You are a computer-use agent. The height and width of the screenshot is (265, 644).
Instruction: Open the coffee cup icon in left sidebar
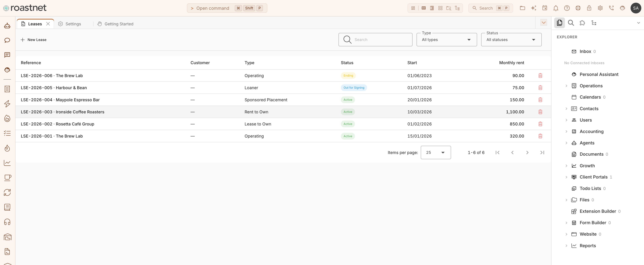[x=7, y=178]
